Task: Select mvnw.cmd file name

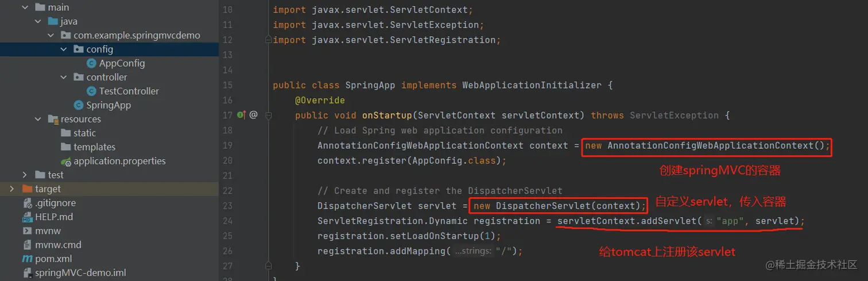Action: coord(58,245)
